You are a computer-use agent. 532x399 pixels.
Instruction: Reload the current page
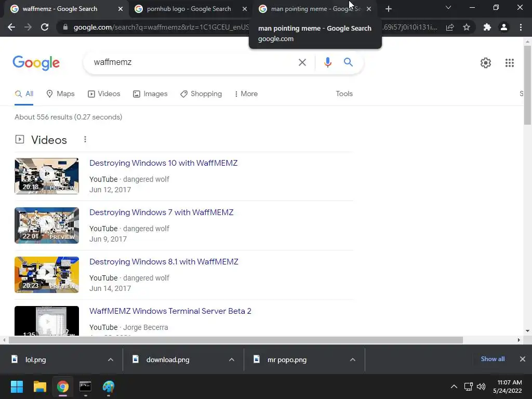point(45,27)
